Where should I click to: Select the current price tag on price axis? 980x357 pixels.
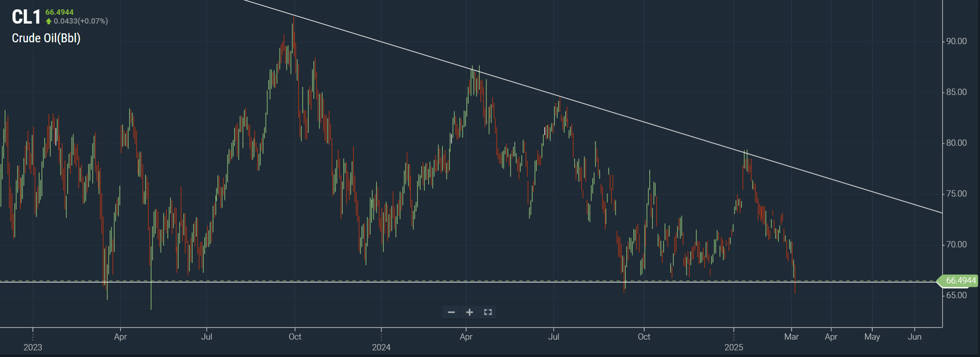tap(958, 280)
